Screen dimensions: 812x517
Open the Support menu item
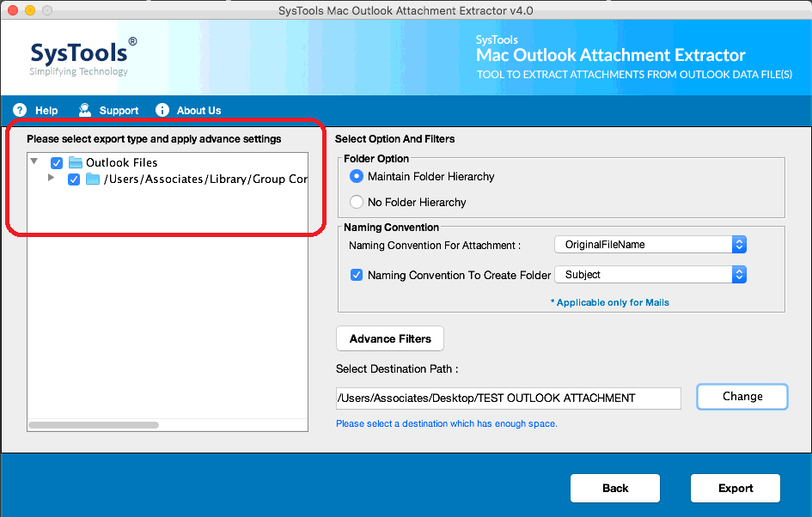pyautogui.click(x=119, y=110)
